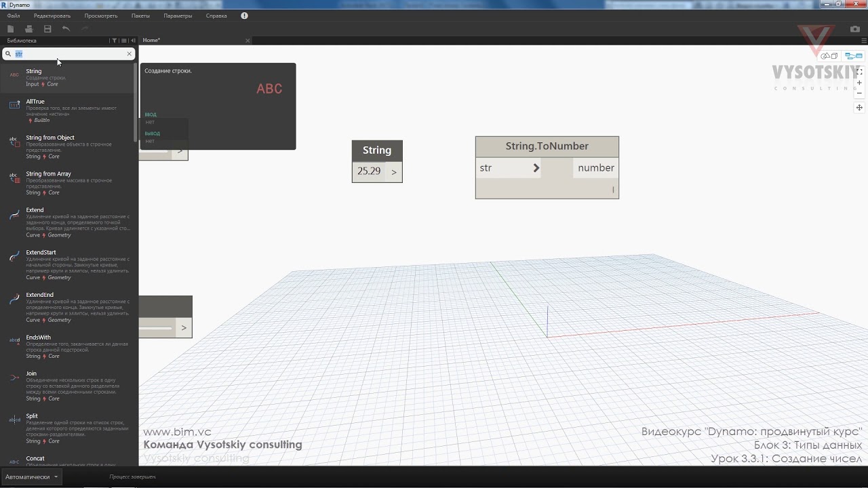
Task: Click the library view layout icon
Action: tap(124, 41)
